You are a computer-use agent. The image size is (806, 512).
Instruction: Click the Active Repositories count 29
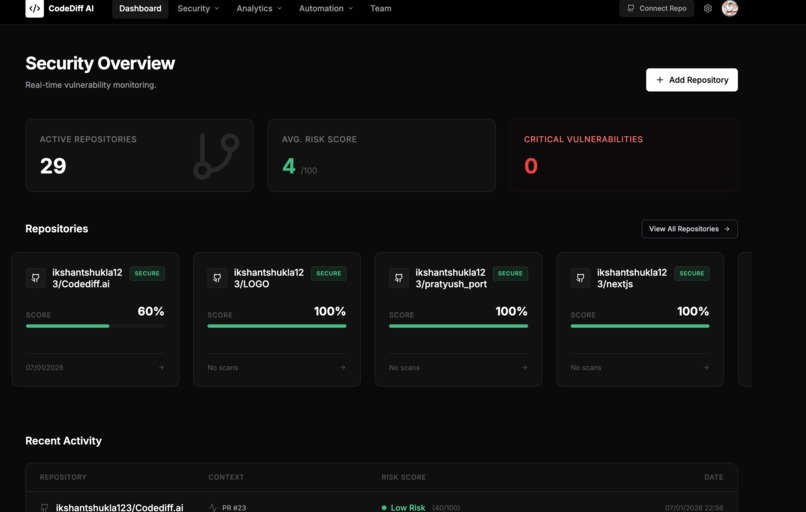click(53, 166)
